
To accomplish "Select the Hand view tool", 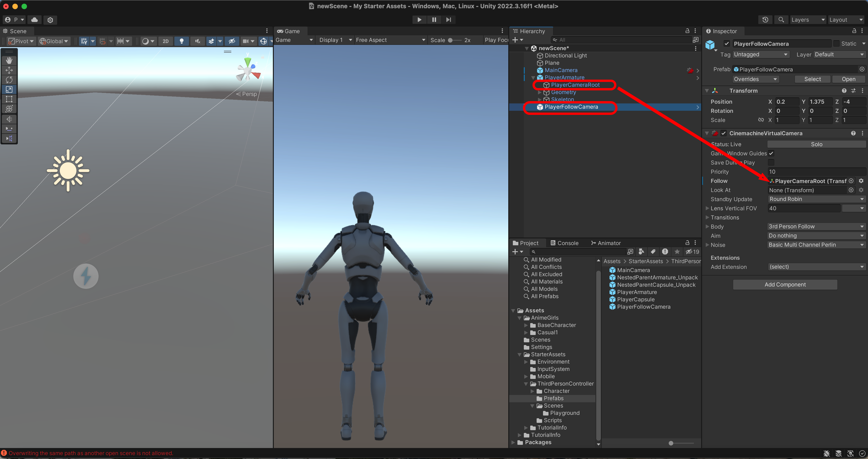I will 9,60.
